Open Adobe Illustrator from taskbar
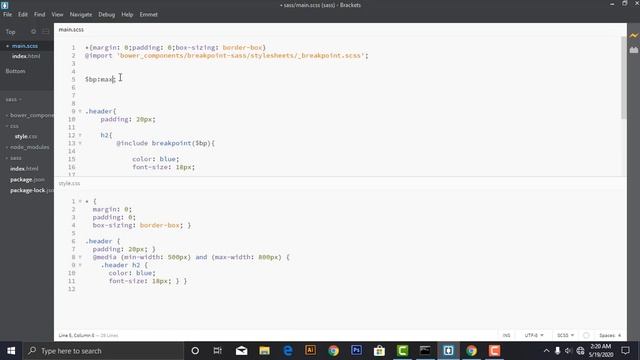Screen dimensions: 640x360 310,351
